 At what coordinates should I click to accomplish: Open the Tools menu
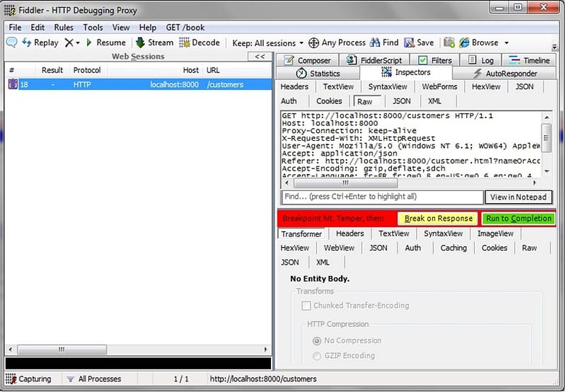[x=93, y=28]
